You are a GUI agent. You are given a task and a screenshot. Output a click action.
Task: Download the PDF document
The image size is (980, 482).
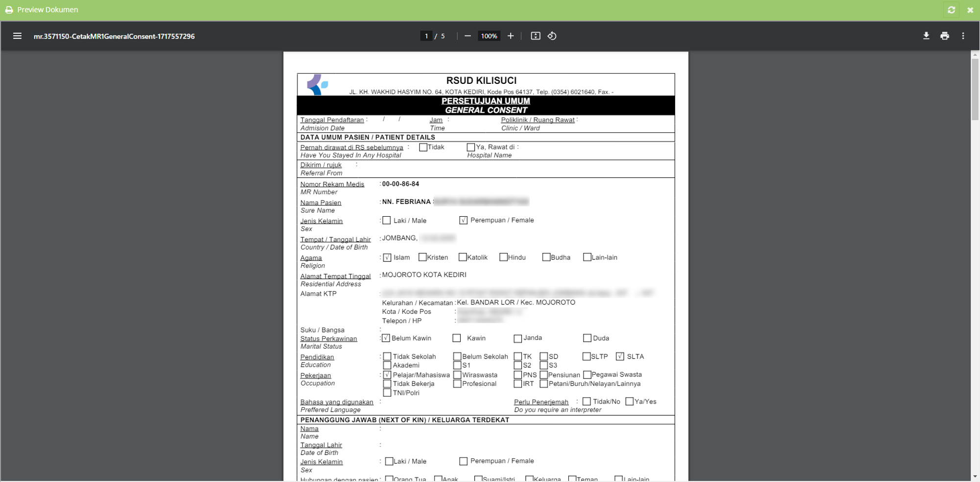pos(926,36)
